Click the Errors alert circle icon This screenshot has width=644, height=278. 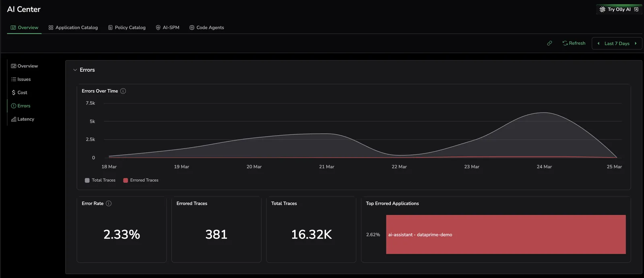click(x=14, y=106)
